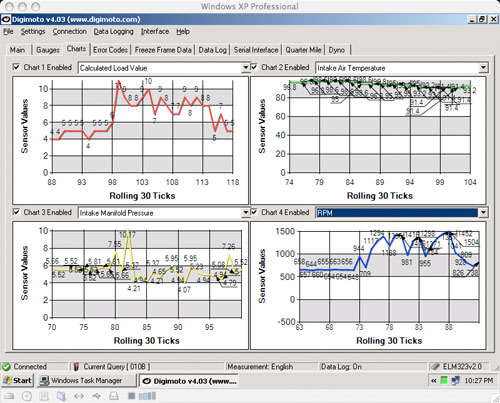Click the printer icon in VM toolbar

pyautogui.click(x=114, y=396)
